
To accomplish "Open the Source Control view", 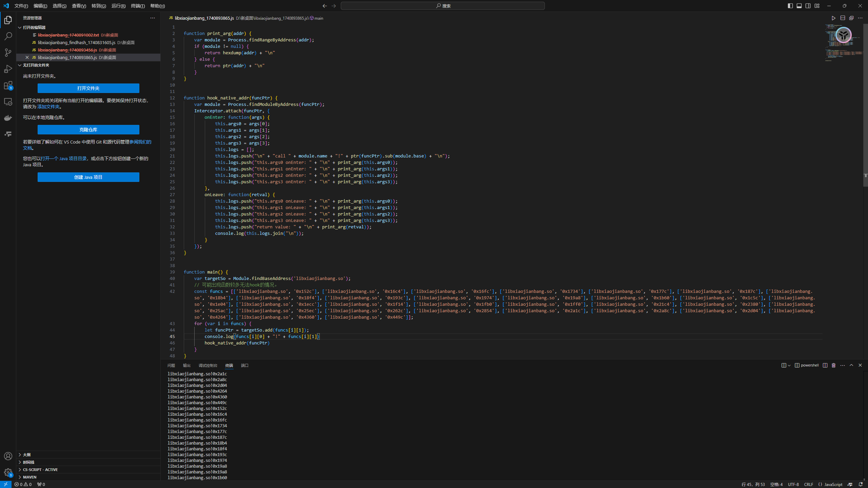I will [8, 52].
